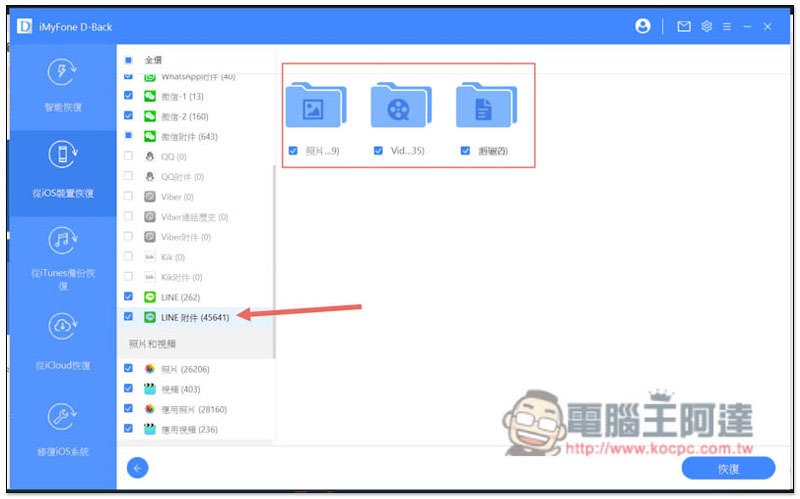Select the WeChat attachments icon
Image resolution: width=800 pixels, height=499 pixels.
tap(149, 136)
